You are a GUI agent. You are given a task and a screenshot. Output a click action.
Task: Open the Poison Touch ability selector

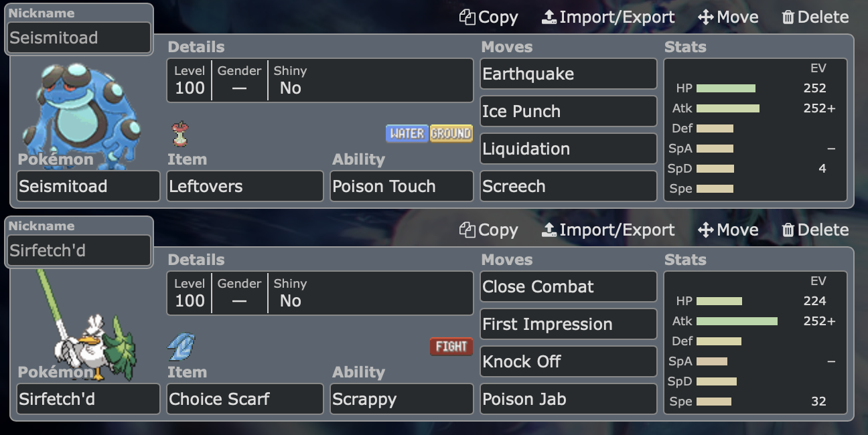click(402, 186)
